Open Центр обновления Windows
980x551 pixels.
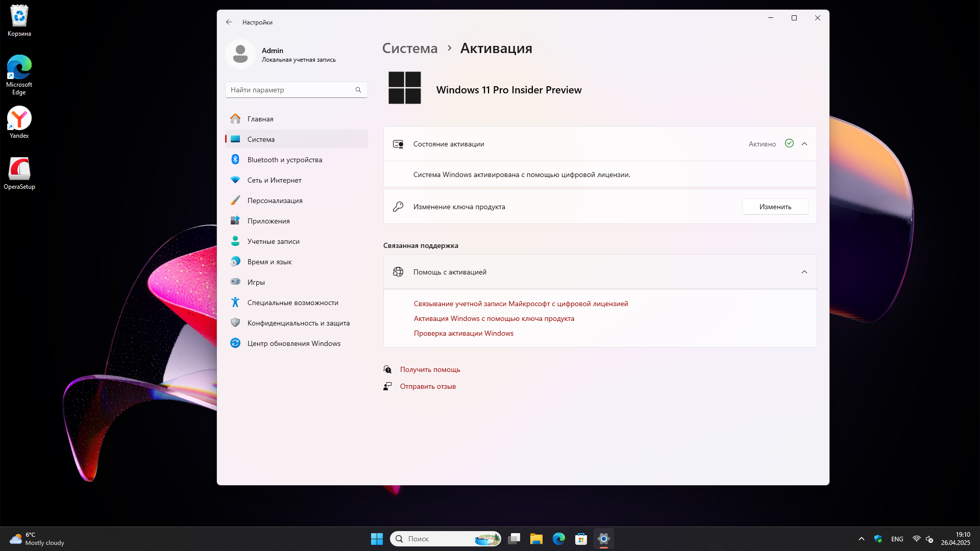[x=293, y=343]
